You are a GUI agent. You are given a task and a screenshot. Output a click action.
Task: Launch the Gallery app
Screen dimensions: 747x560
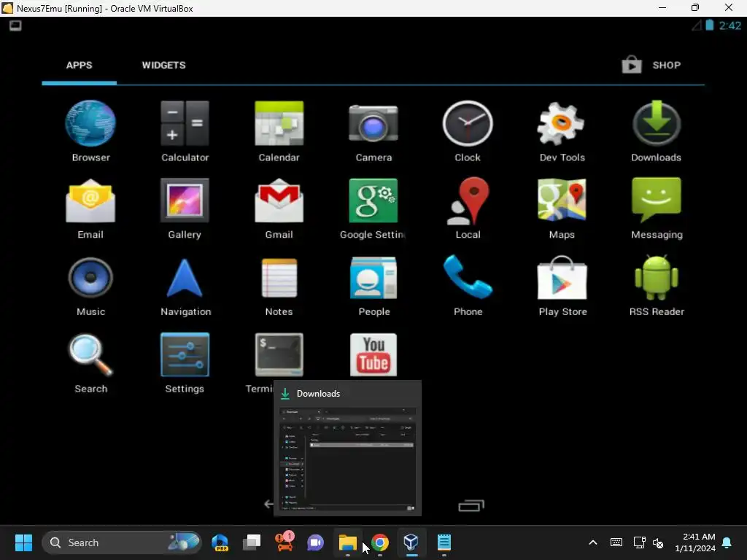185,208
